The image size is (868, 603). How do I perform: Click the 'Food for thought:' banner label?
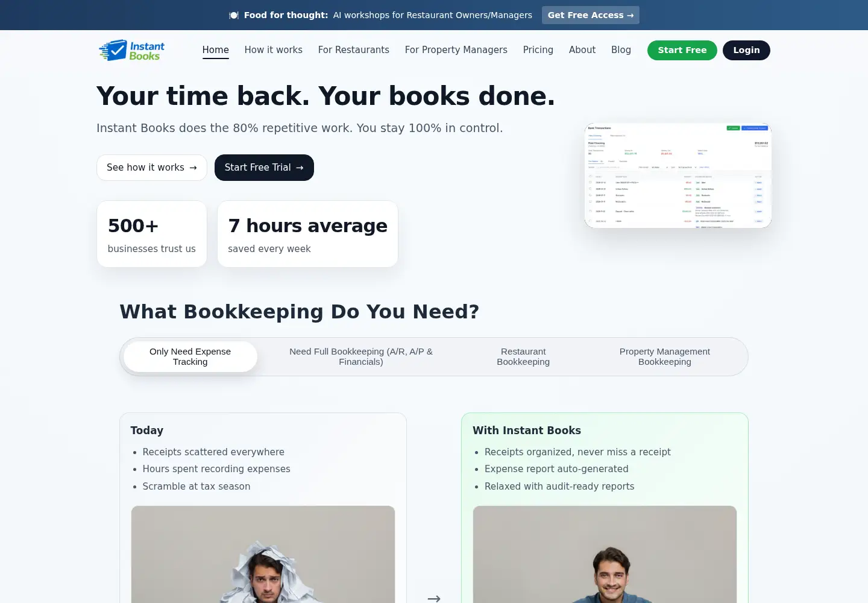pos(286,15)
